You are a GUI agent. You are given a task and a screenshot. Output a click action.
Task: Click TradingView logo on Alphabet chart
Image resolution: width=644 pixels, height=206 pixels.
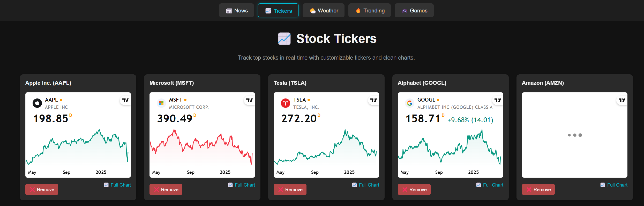tap(498, 100)
